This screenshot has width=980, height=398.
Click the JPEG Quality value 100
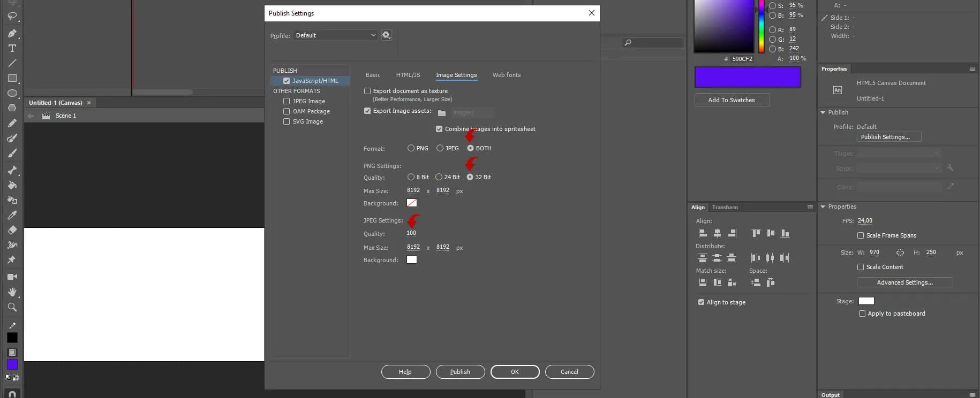pos(411,233)
